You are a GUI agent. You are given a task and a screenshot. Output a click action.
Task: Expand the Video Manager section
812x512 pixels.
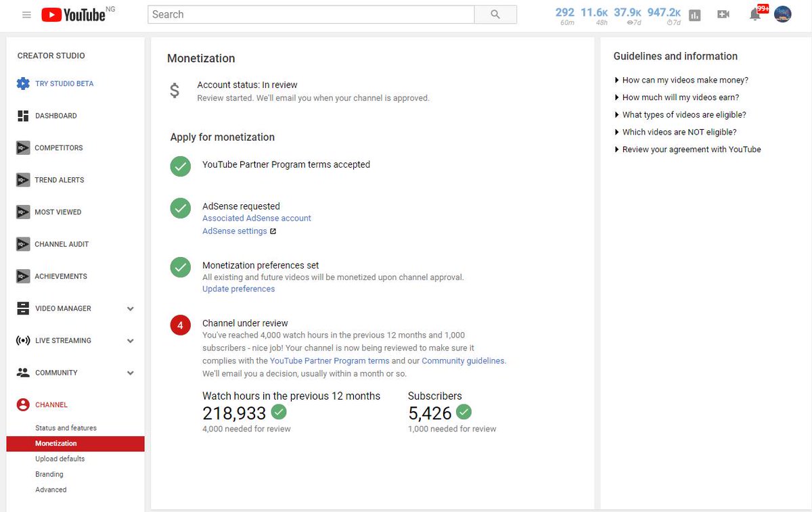coord(131,309)
